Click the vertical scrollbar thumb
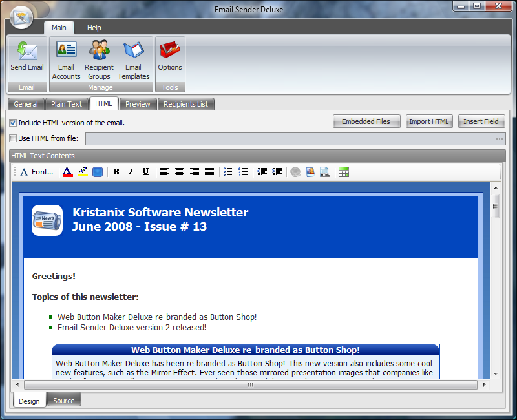Image resolution: width=517 pixels, height=420 pixels. pyautogui.click(x=495, y=206)
